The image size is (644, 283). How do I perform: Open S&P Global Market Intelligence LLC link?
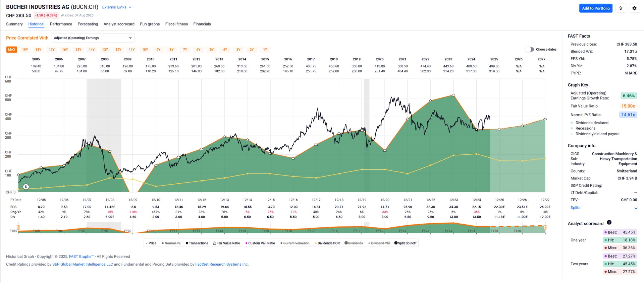point(83,264)
